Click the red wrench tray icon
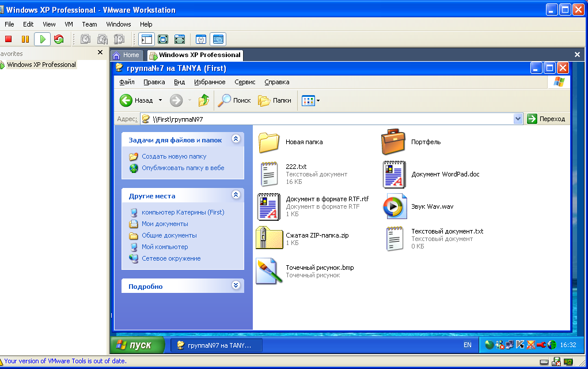The width and height of the screenshot is (588, 369). coord(541,345)
